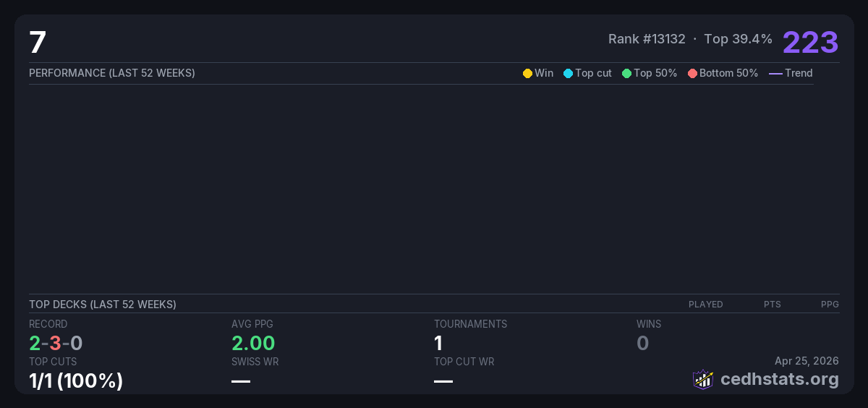This screenshot has height=408, width=868.
Task: Select the Top Decks (Last 52 Weeks) header
Action: tap(103, 305)
